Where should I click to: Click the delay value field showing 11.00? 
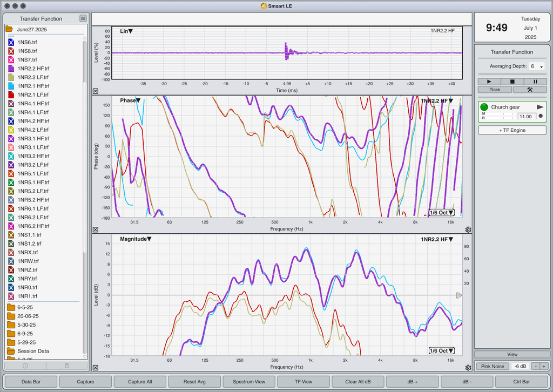coord(527,117)
